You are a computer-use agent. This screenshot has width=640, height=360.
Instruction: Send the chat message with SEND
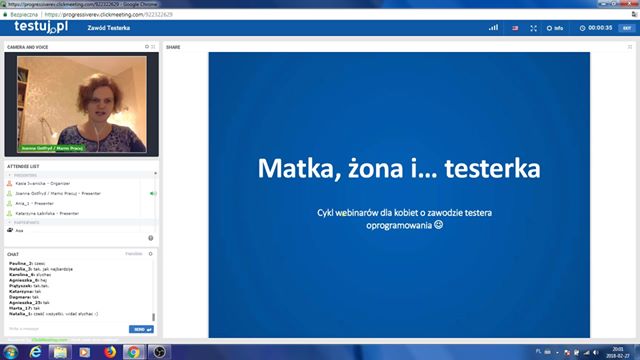click(141, 329)
